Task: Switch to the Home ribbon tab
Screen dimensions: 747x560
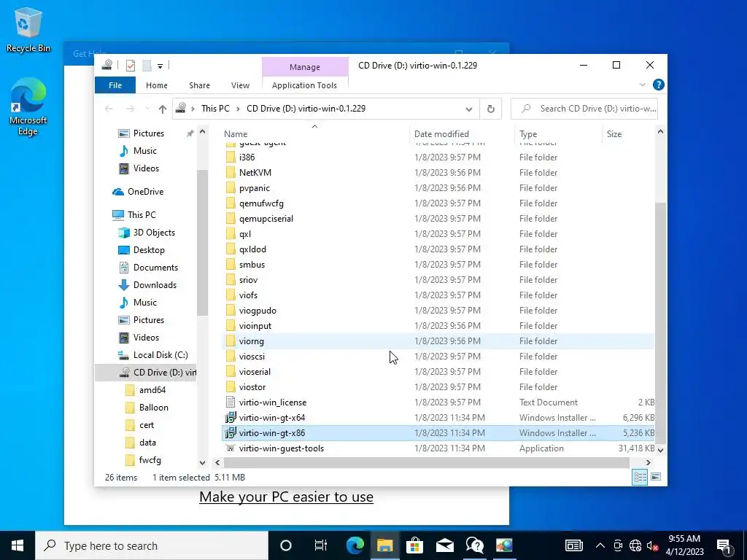Action: pyautogui.click(x=157, y=85)
